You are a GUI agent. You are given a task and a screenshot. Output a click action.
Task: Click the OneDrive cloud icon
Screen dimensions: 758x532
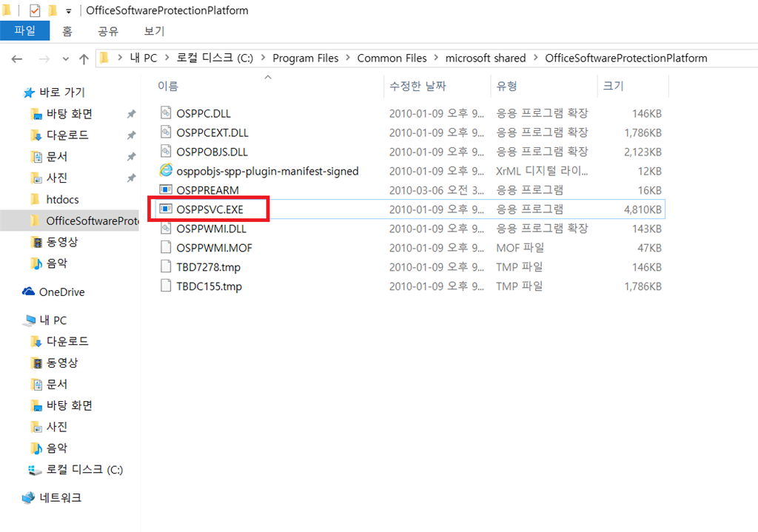tap(29, 292)
